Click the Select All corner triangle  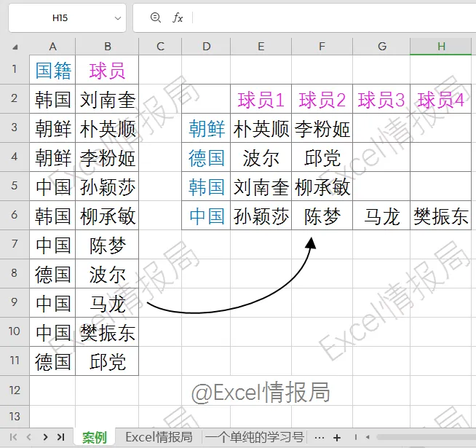(15, 47)
